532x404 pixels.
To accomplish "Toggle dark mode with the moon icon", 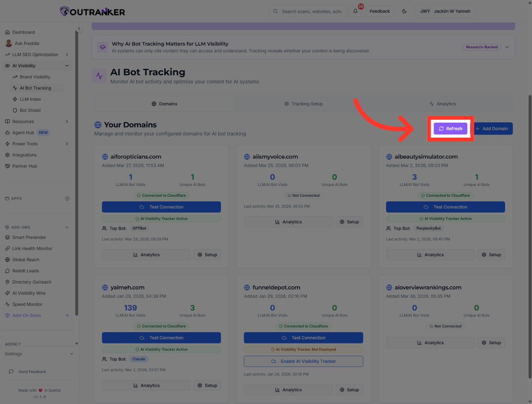I will click(404, 11).
